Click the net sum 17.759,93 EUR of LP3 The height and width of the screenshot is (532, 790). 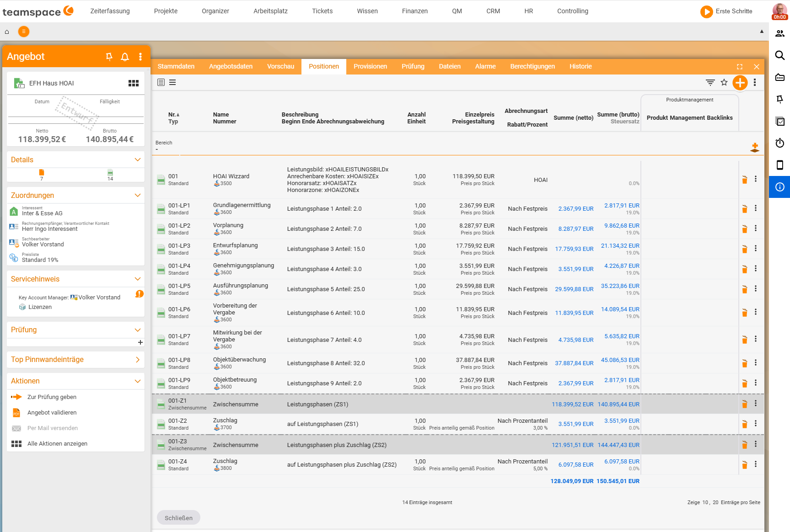click(x=574, y=249)
